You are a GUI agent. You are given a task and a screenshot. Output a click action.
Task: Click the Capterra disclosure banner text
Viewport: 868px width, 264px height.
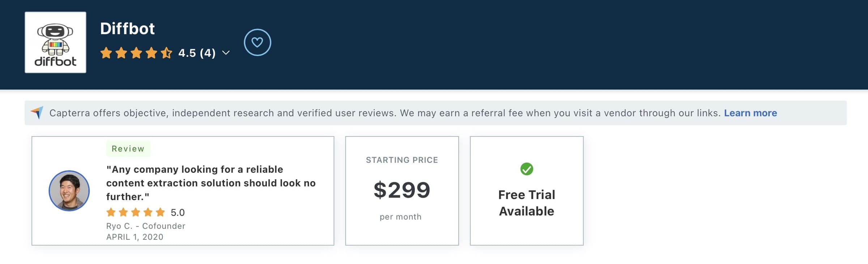coord(385,113)
